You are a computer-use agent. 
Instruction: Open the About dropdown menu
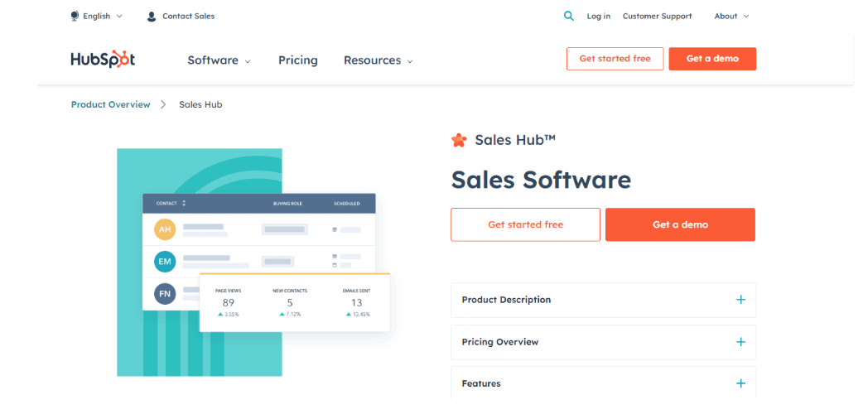pyautogui.click(x=732, y=16)
